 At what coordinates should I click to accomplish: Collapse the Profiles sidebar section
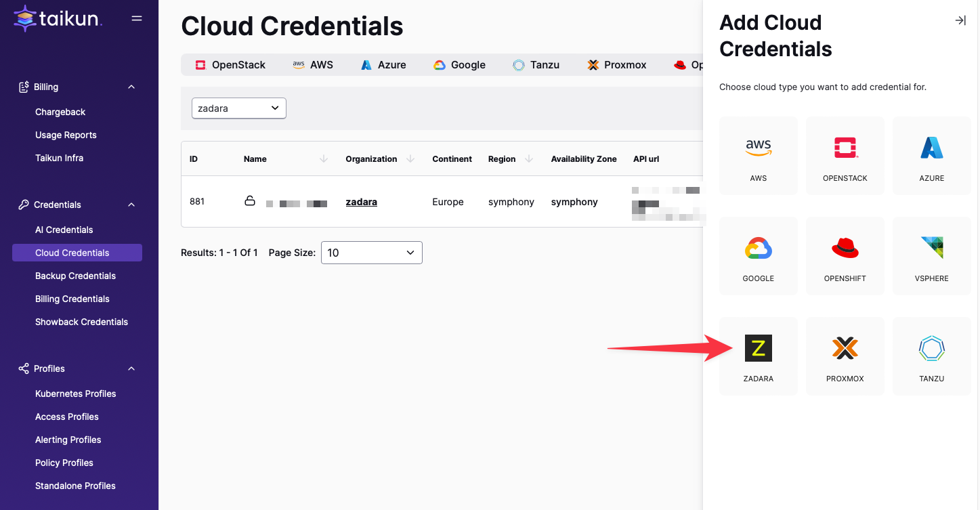tap(131, 368)
